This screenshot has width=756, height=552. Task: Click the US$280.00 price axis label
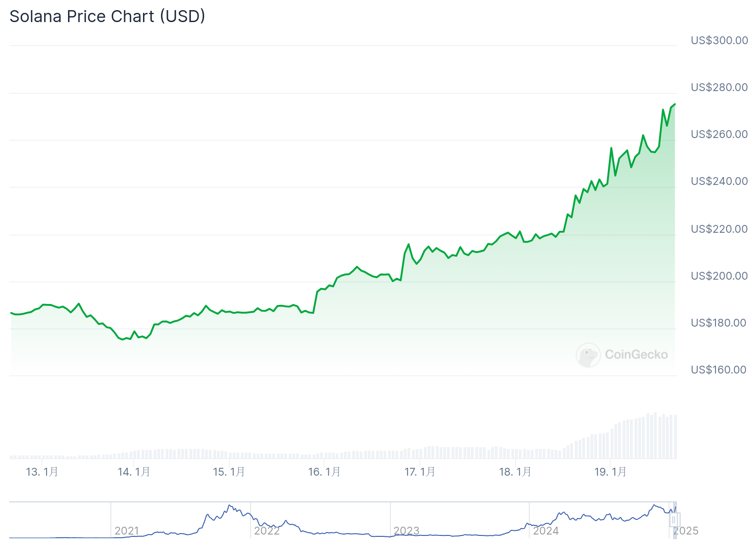(719, 87)
